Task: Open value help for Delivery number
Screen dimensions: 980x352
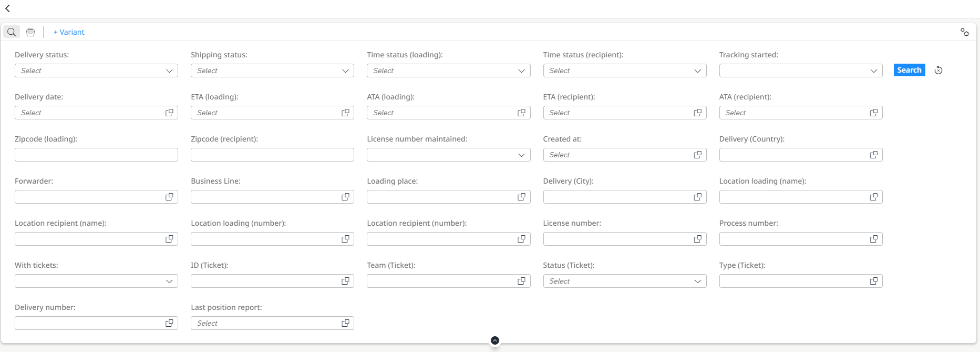Action: click(169, 323)
